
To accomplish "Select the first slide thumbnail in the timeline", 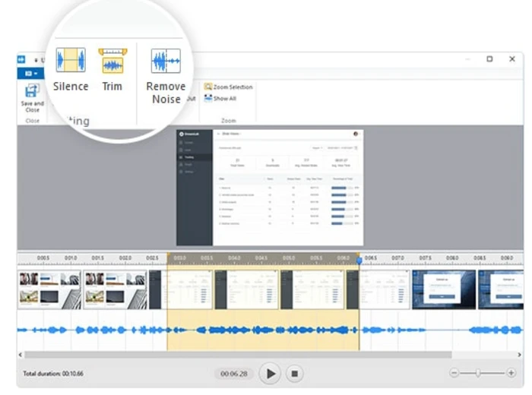I will pos(49,289).
